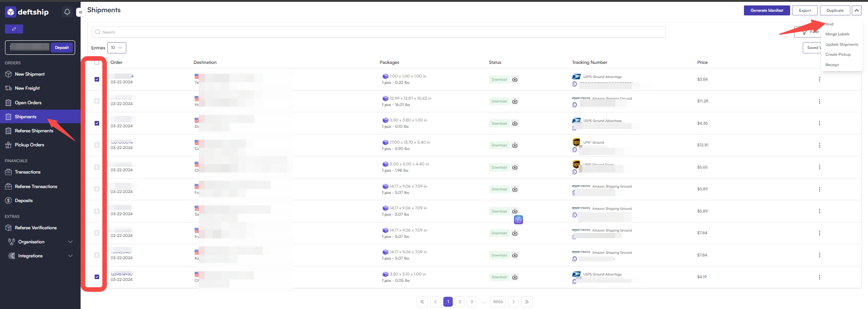Check the first $5.89 shipment checkbox
The height and width of the screenshot is (309, 868).
pyautogui.click(x=97, y=189)
